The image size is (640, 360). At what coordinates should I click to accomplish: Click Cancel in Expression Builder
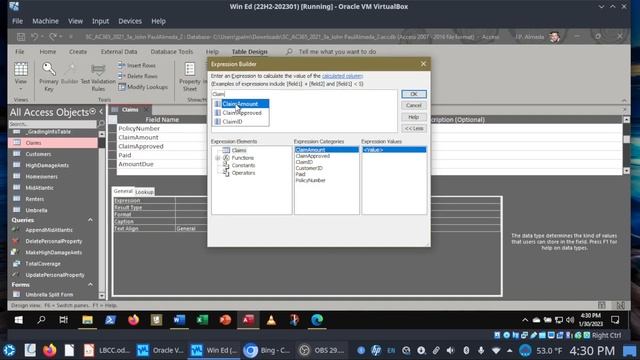(x=413, y=105)
